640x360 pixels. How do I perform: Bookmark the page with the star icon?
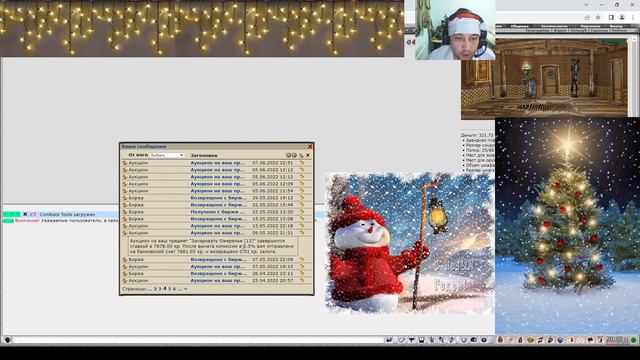coord(598,18)
